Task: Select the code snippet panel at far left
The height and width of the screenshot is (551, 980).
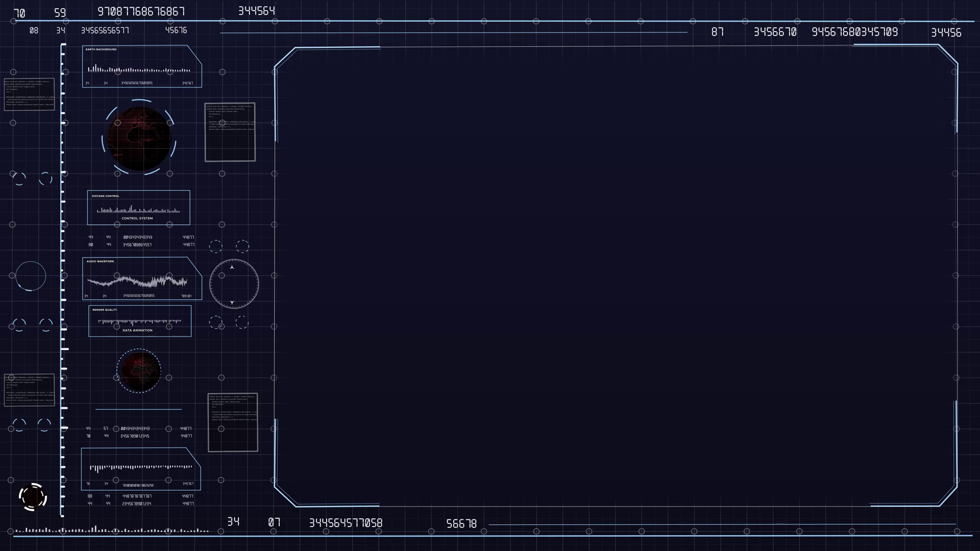Action: click(x=29, y=94)
